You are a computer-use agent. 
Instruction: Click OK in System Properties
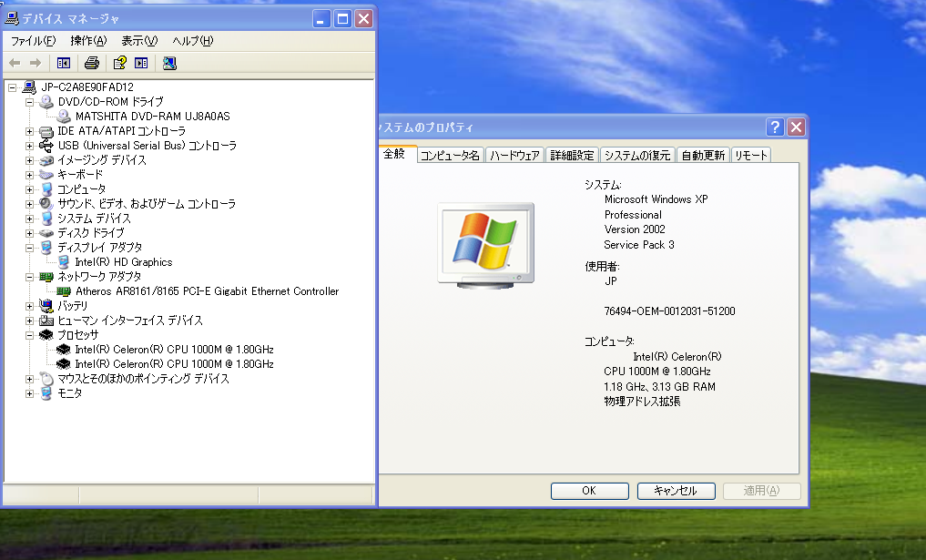pos(589,491)
